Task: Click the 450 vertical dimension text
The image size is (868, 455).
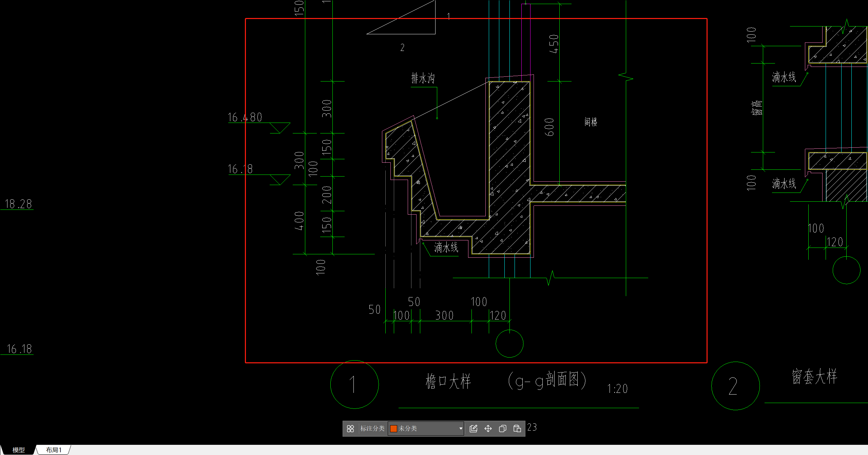Action: tap(554, 44)
